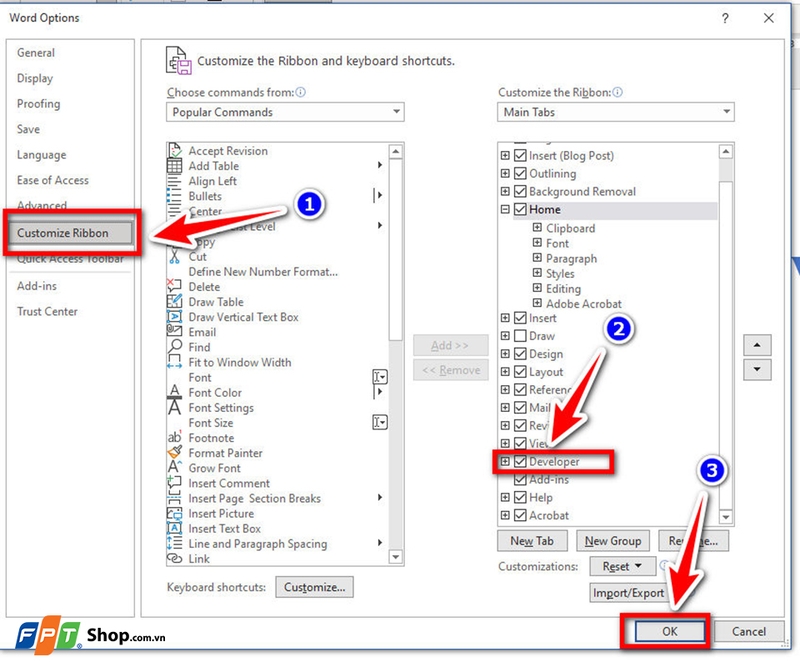Click the Line and Paragraph Spacing icon
Screen dimensions: 800x662
click(174, 543)
